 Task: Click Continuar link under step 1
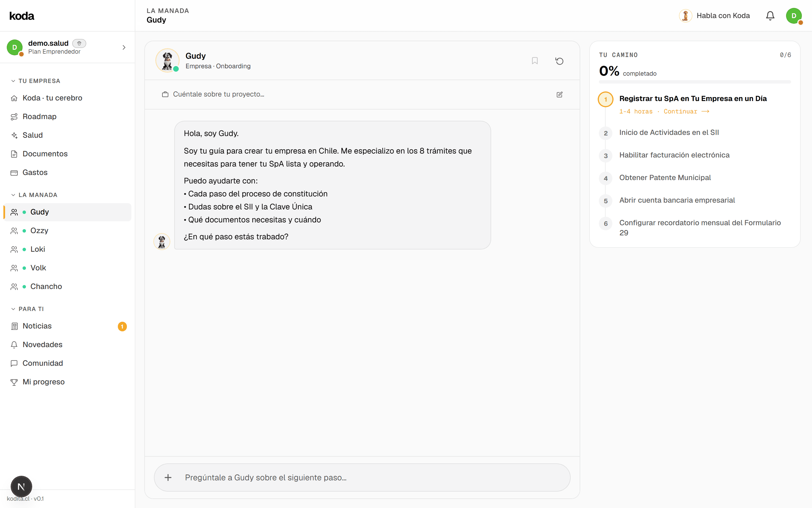pos(686,111)
